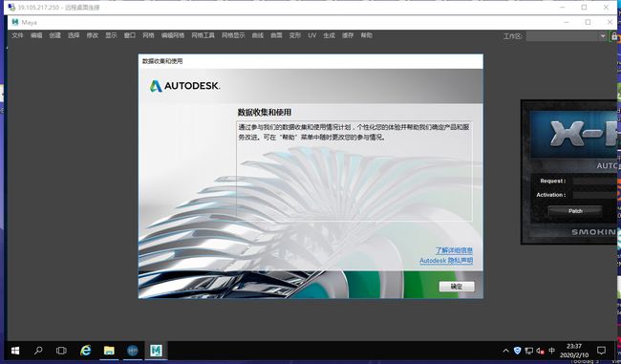Open the clock showing 23:37
The height and width of the screenshot is (364, 621).
pyautogui.click(x=574, y=351)
